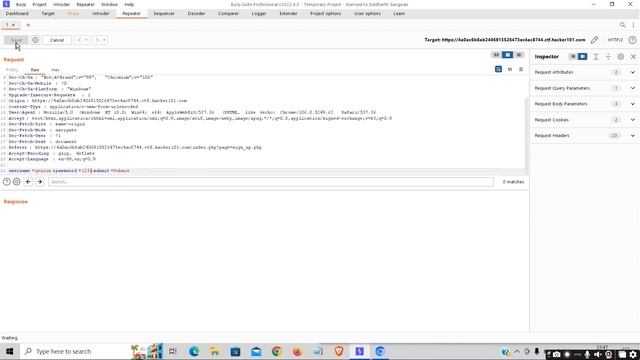Switch to side-by-side request/response layout
This screenshot has width=640, height=360.
point(496,55)
